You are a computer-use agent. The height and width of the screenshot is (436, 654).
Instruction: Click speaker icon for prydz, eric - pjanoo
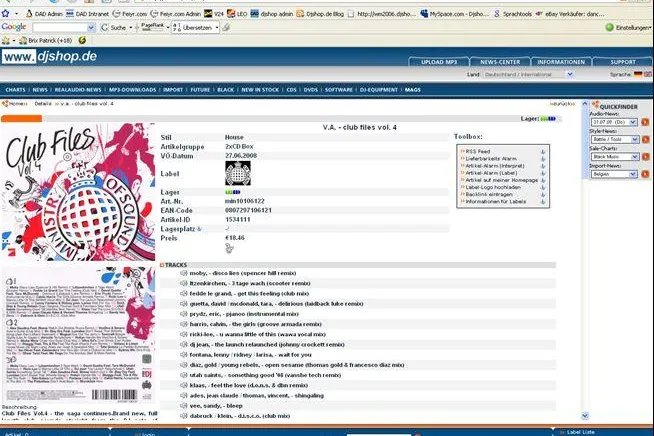(184, 314)
